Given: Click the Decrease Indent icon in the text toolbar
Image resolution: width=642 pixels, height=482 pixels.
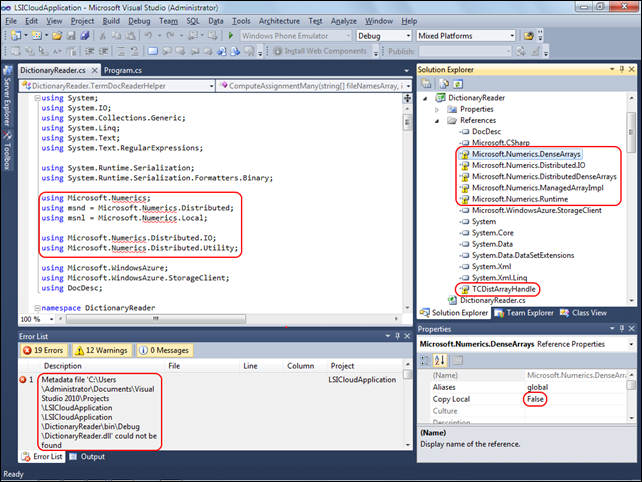Looking at the screenshot, I should click(90, 51).
